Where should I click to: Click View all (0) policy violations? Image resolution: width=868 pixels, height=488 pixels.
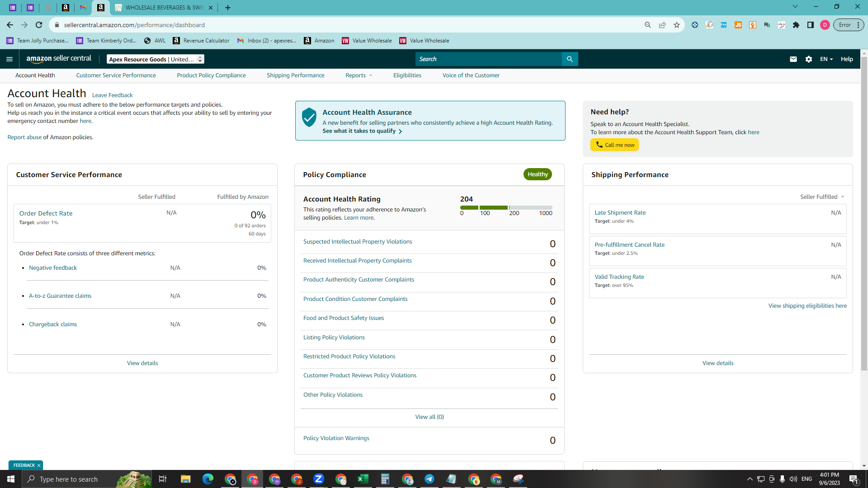point(429,417)
